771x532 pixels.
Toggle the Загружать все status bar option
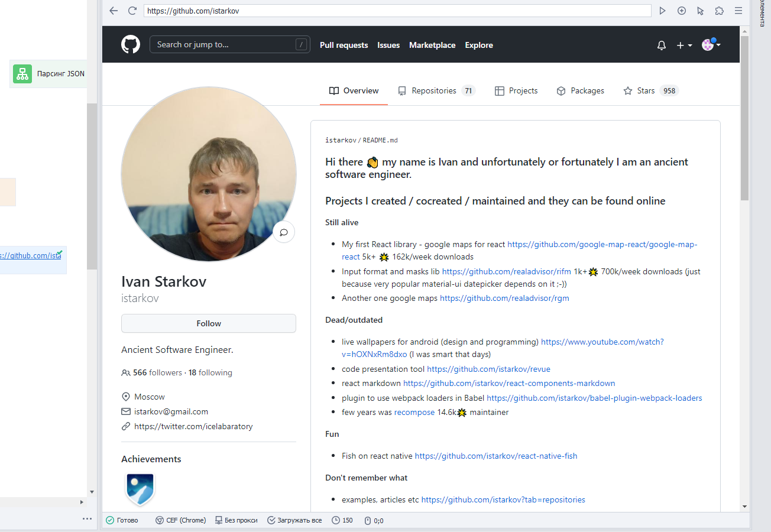(x=294, y=520)
